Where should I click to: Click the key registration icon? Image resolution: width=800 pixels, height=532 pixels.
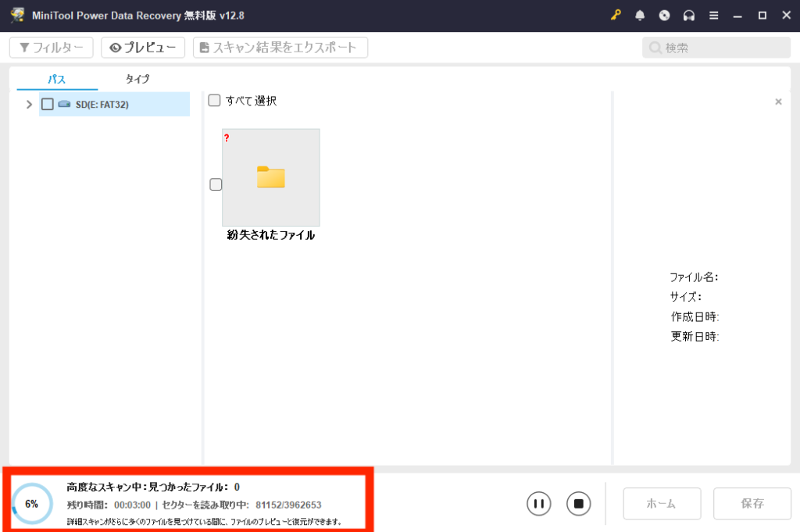(616, 16)
